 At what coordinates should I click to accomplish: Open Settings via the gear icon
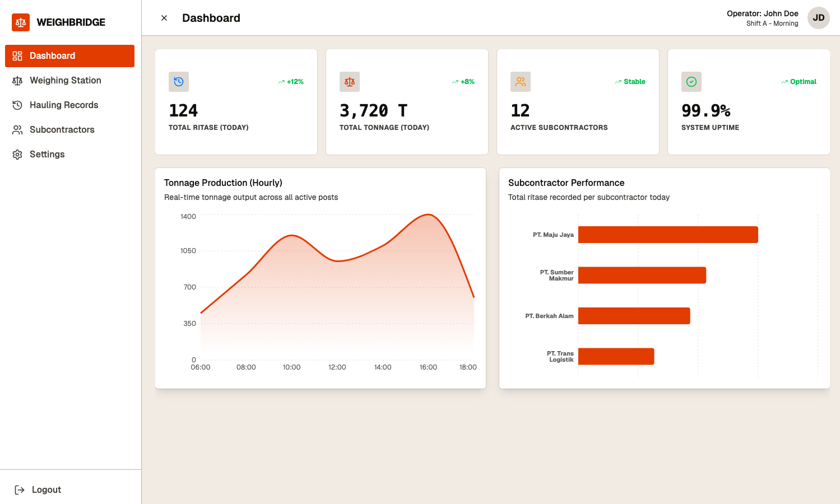coord(17,154)
